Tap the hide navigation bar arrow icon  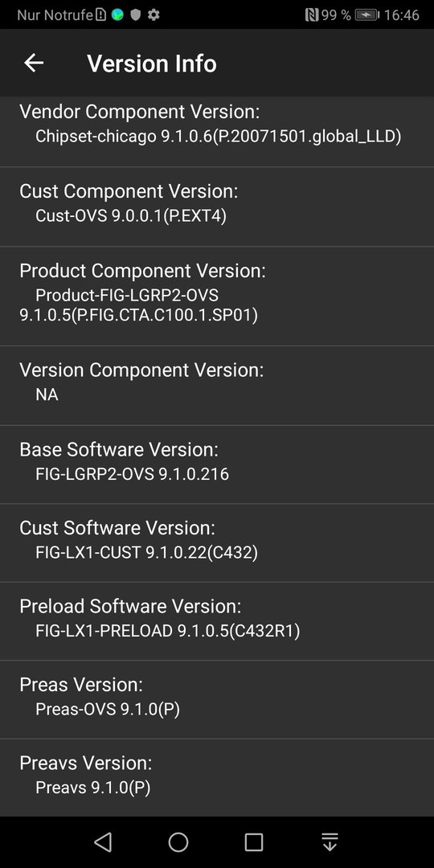click(x=330, y=842)
